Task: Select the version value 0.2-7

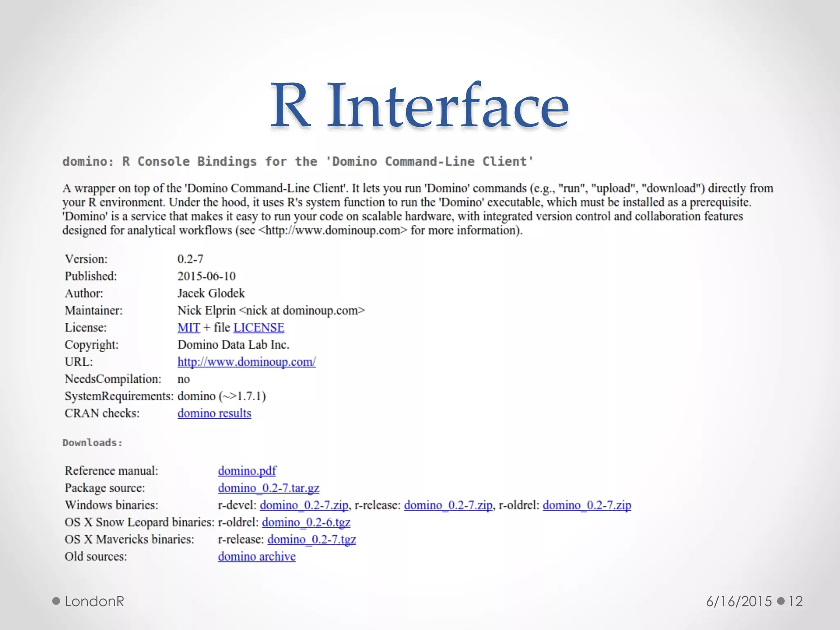Action: (x=190, y=259)
